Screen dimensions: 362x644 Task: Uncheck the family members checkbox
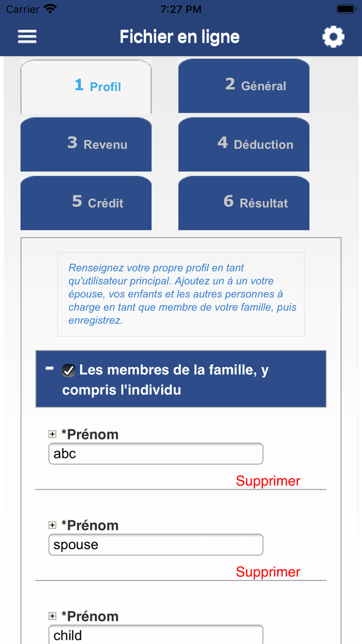(67, 370)
